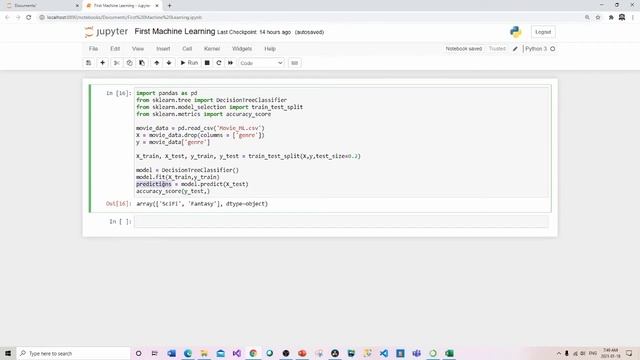Click the Windows taskbar search box

(73, 353)
